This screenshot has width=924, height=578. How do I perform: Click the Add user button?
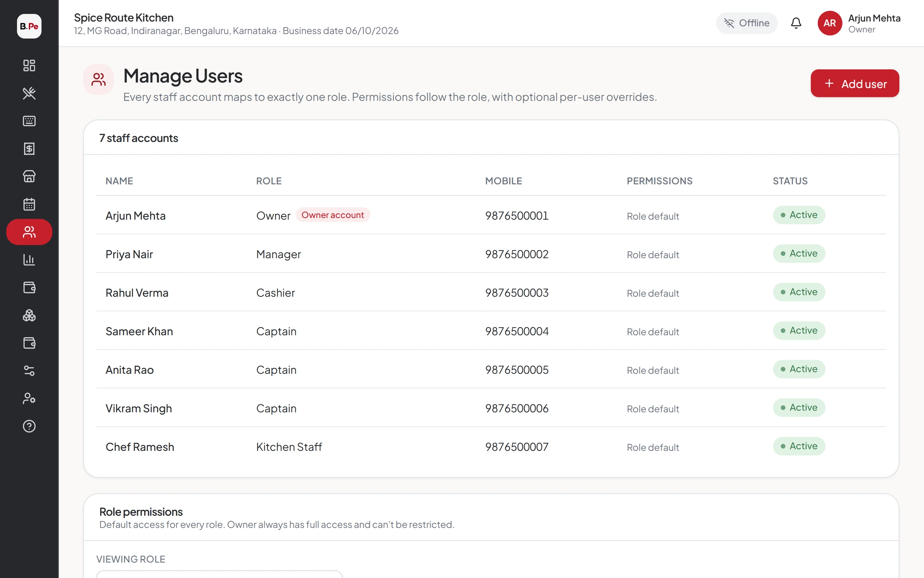(x=855, y=83)
